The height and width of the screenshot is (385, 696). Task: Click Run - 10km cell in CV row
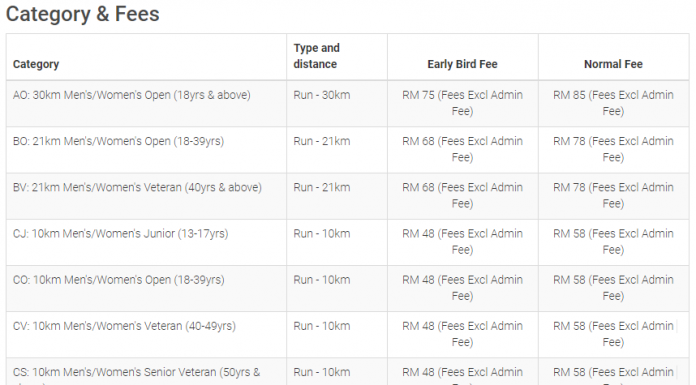[322, 326]
